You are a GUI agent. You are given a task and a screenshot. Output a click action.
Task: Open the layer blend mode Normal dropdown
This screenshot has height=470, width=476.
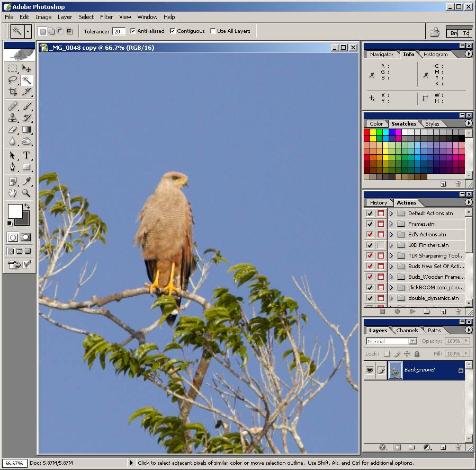click(392, 341)
